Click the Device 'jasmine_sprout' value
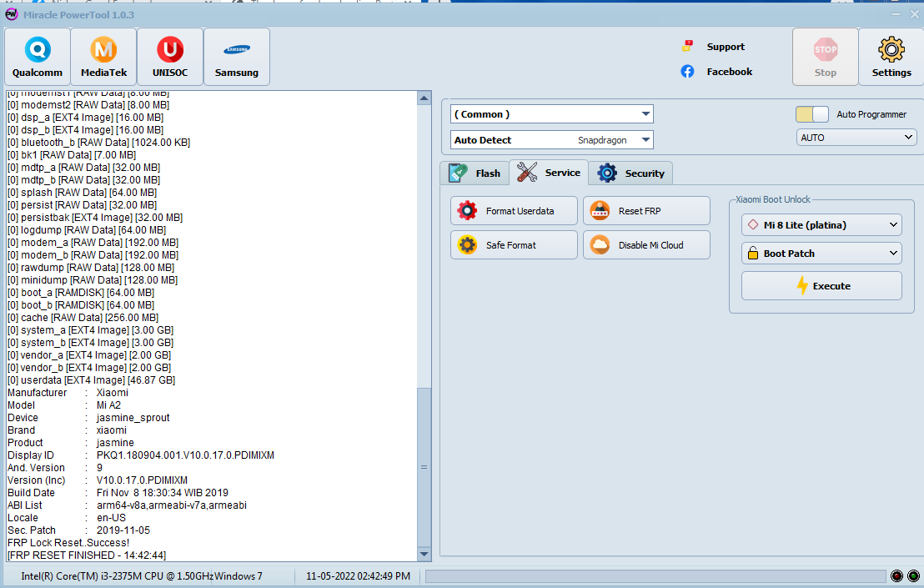Image resolution: width=924 pixels, height=588 pixels. (x=133, y=418)
